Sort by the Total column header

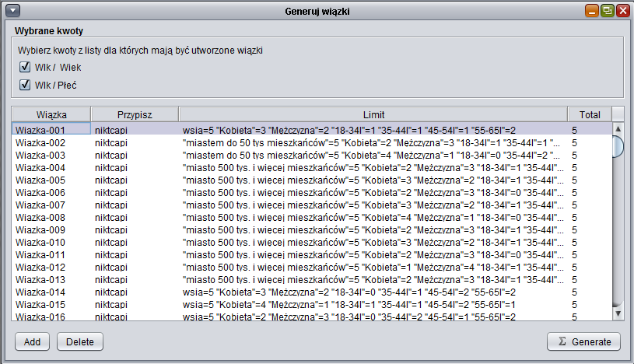coord(589,114)
